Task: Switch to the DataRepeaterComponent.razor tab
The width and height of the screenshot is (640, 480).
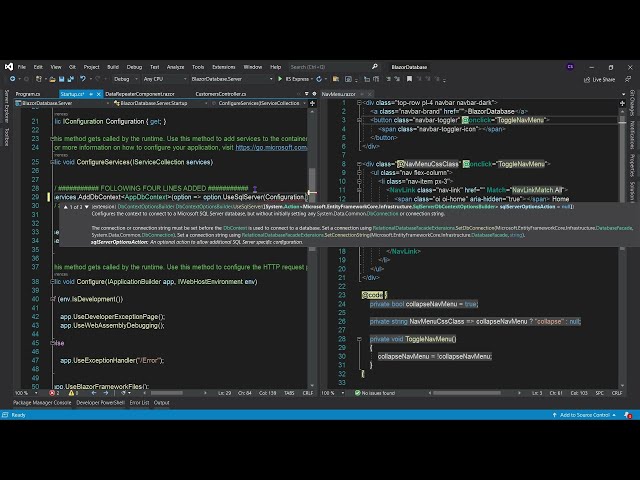Action: click(x=140, y=94)
